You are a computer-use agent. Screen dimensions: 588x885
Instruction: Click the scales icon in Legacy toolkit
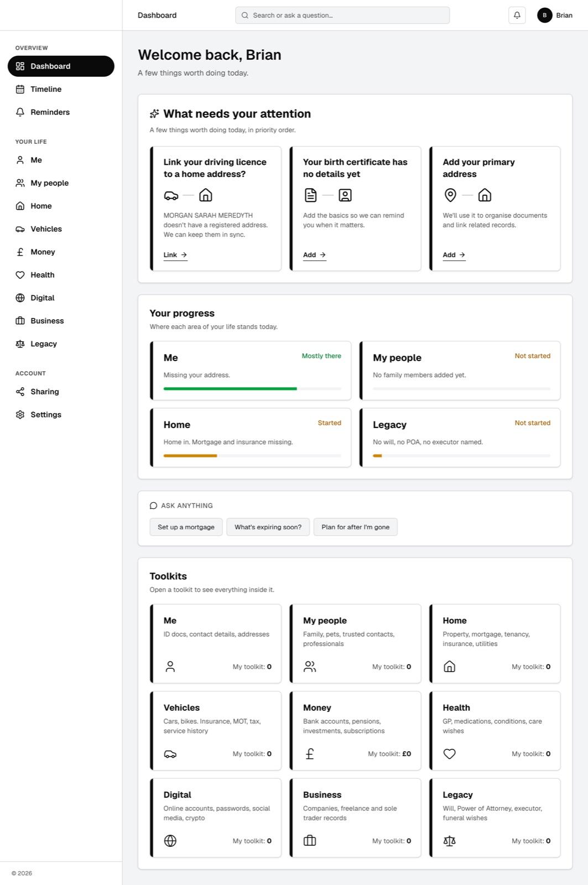click(x=449, y=841)
